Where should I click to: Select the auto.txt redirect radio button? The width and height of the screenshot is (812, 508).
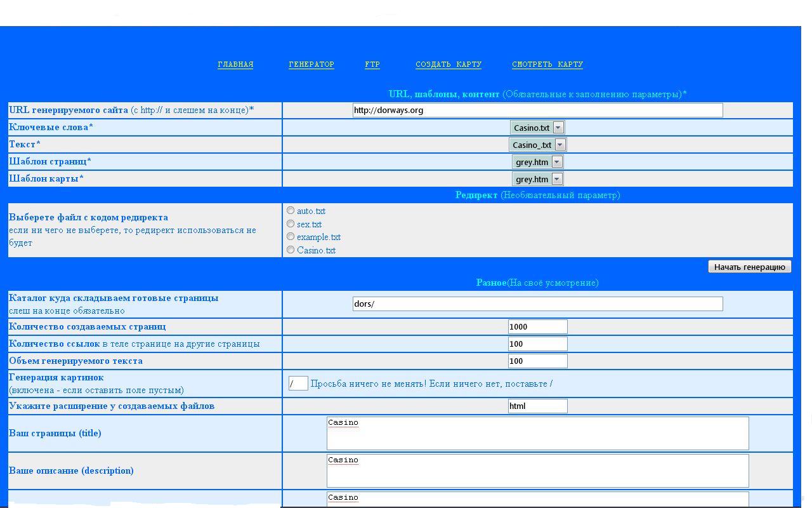(291, 210)
